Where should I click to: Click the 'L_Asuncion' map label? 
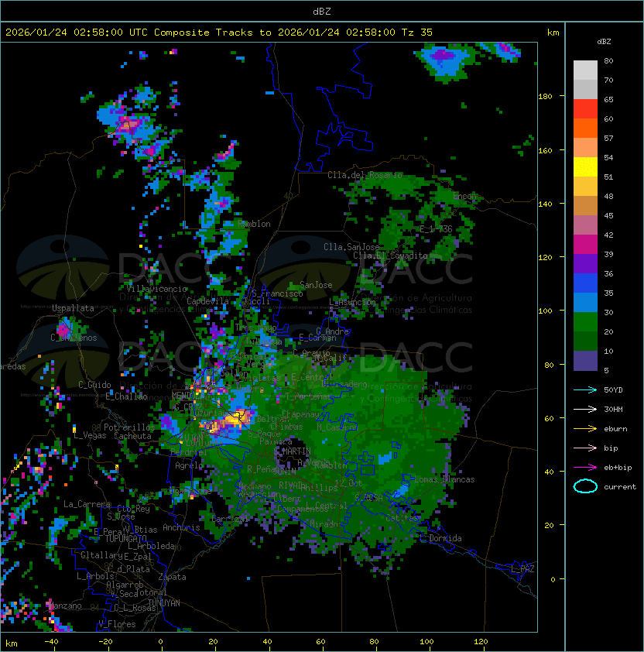352,302
